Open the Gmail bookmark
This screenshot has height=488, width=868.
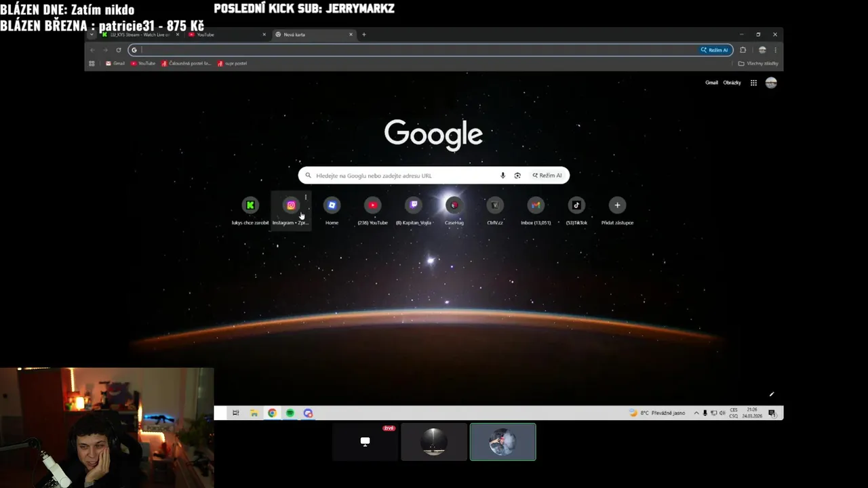tap(115, 64)
